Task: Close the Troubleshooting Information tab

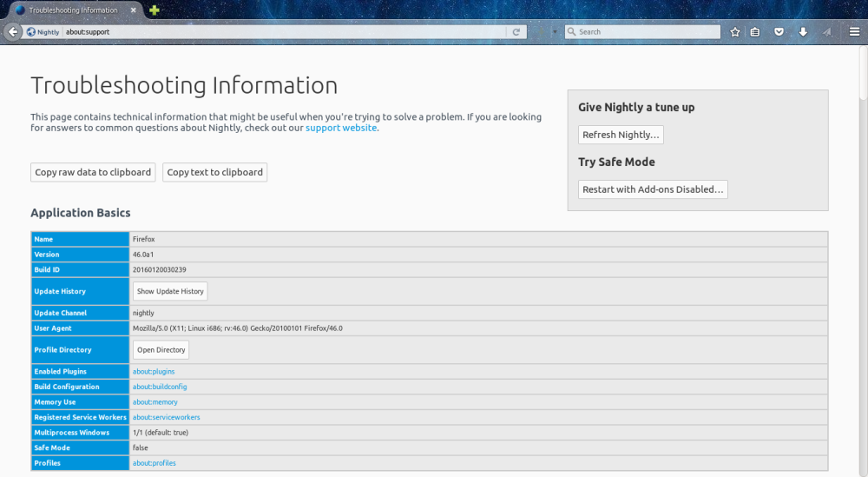Action: pyautogui.click(x=134, y=10)
